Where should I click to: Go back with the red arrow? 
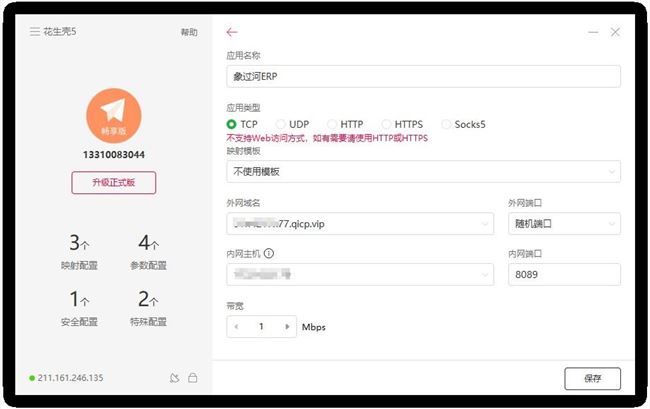[232, 32]
